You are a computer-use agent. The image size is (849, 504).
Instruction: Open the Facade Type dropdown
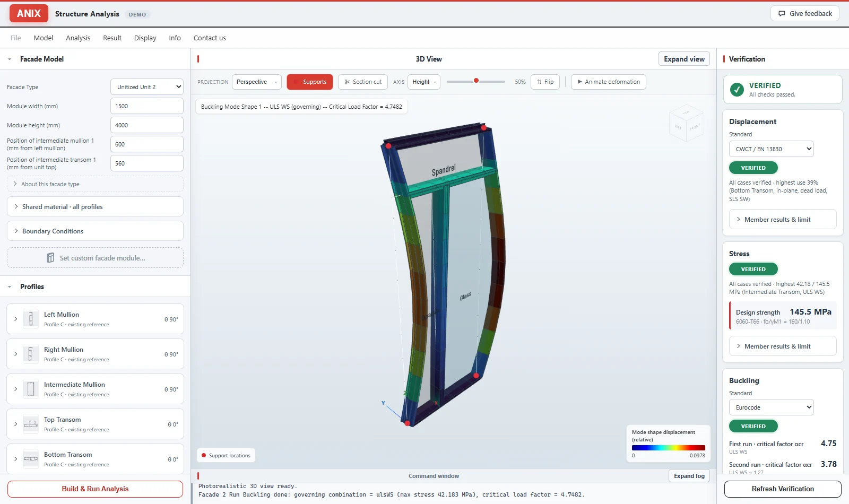147,87
